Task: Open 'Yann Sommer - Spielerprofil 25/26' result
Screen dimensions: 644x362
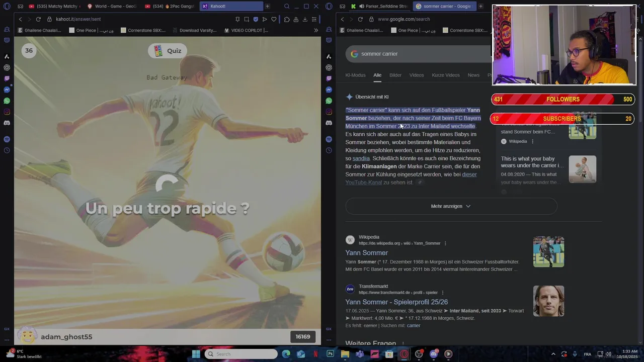Action: coord(396,302)
